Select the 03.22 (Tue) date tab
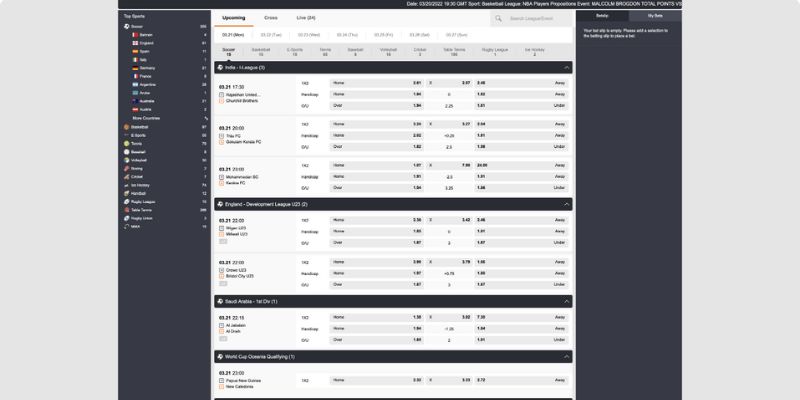 [x=271, y=35]
